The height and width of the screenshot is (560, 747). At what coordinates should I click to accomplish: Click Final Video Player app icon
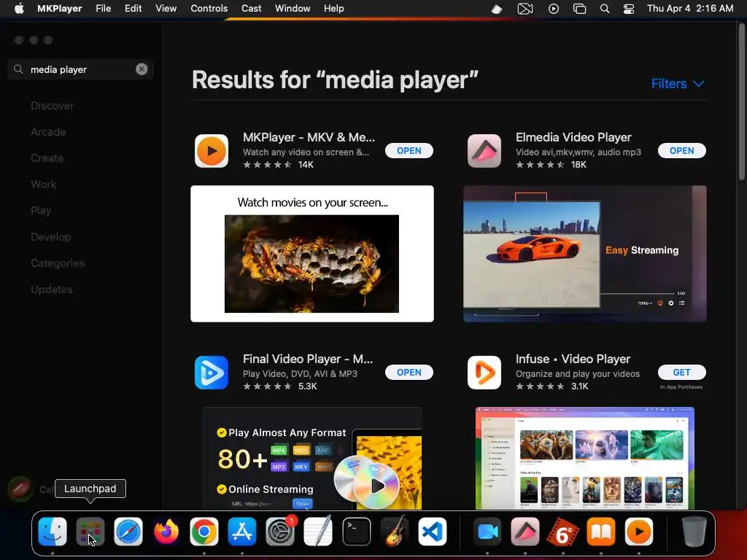point(212,373)
